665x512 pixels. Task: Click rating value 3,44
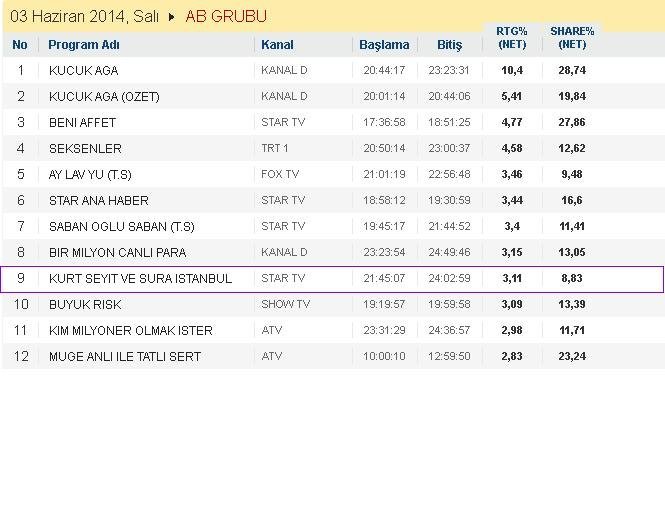(512, 200)
